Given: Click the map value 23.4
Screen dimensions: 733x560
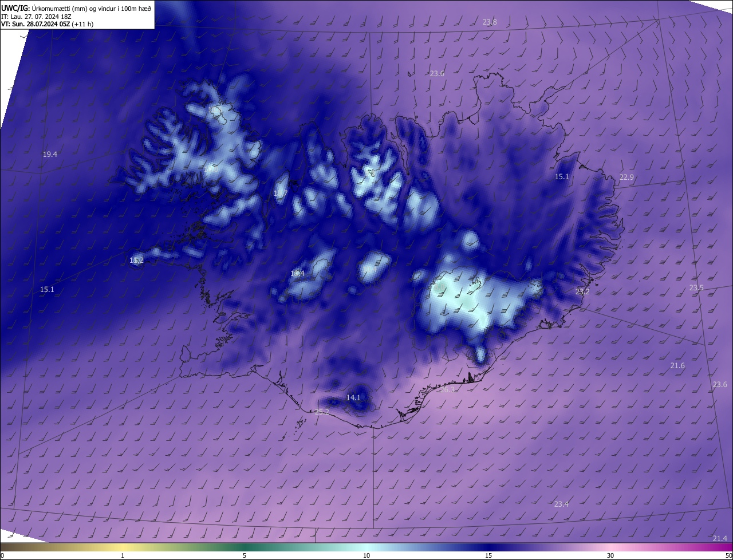Looking at the screenshot, I should 561,504.
